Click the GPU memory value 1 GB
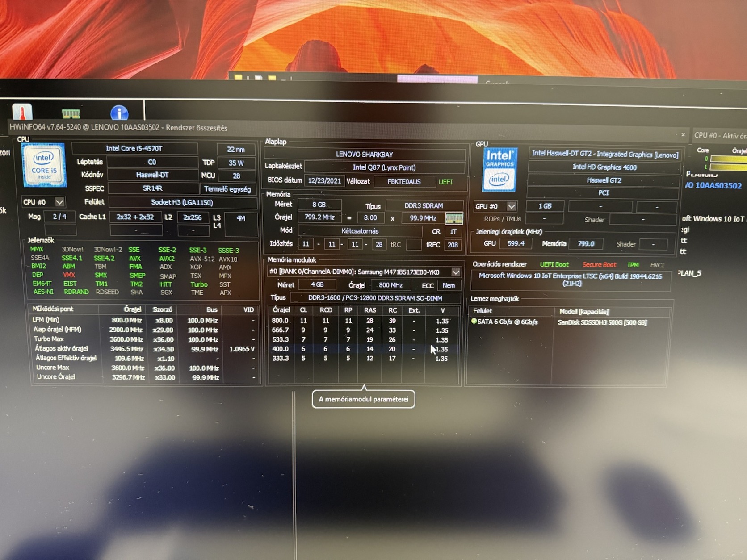 click(545, 206)
